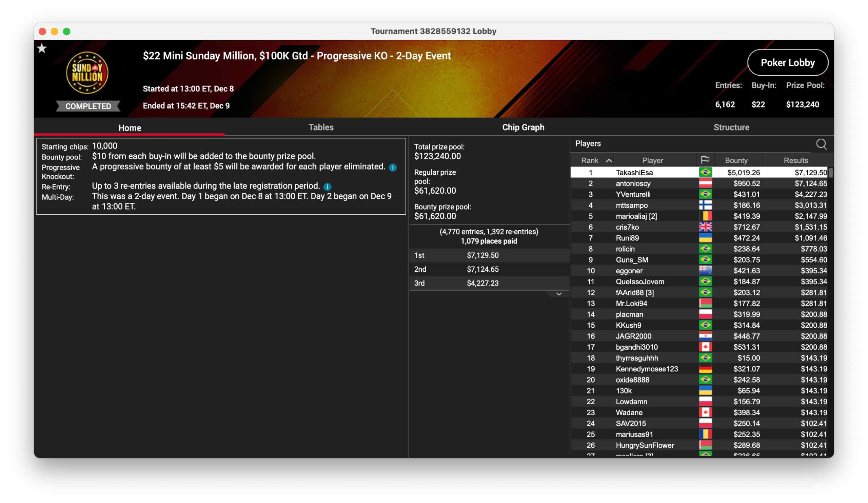Switch to the Tables tab
The height and width of the screenshot is (503, 868).
[321, 128]
